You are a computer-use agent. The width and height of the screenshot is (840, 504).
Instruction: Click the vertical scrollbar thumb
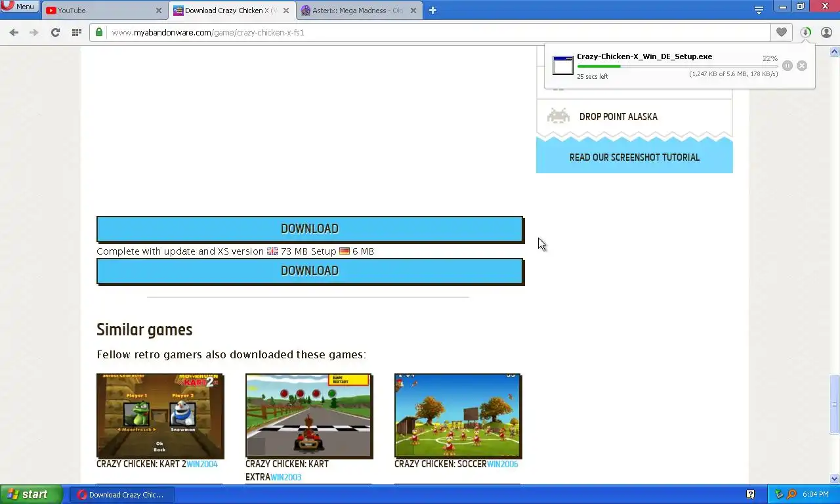click(834, 404)
